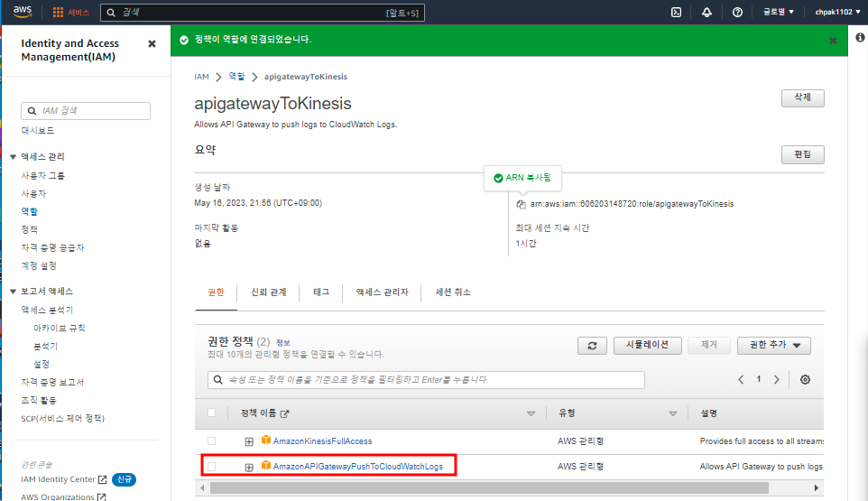This screenshot has height=501, width=868.
Task: Click the horizontal table scrollbar
Action: tap(489, 487)
